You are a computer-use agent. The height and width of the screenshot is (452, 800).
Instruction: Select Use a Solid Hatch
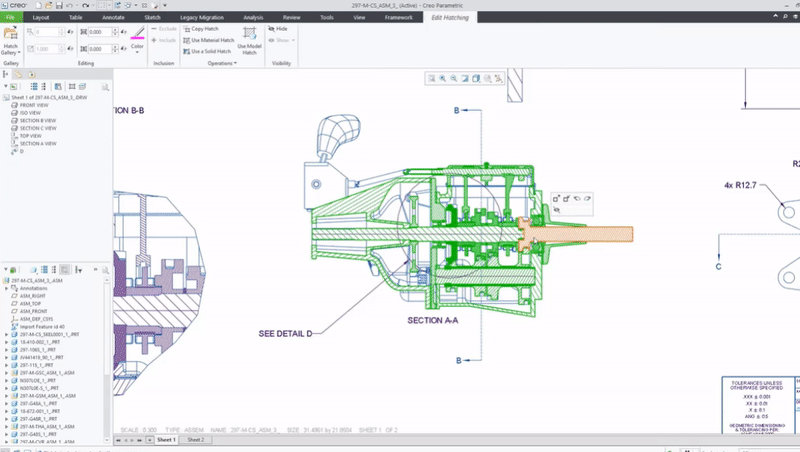coord(210,49)
